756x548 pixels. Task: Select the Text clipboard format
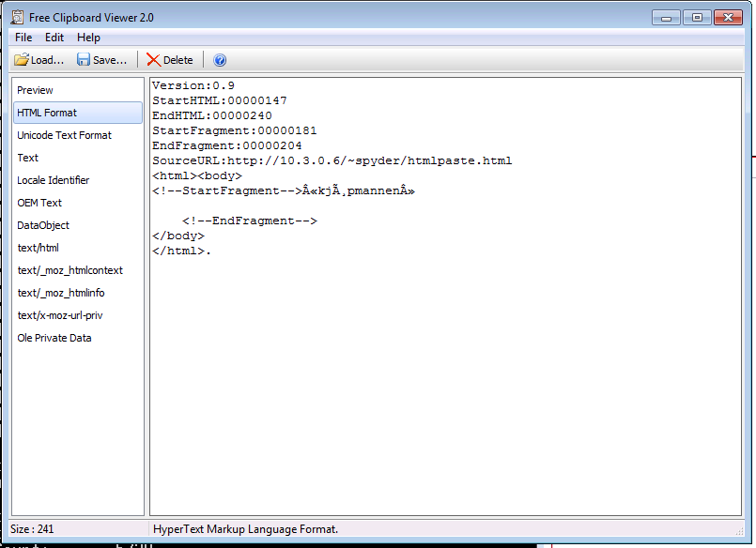28,158
